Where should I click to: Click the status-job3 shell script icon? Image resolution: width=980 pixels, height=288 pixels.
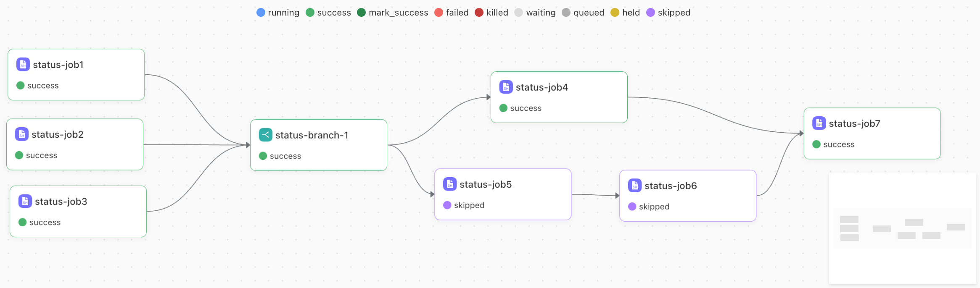[25, 202]
